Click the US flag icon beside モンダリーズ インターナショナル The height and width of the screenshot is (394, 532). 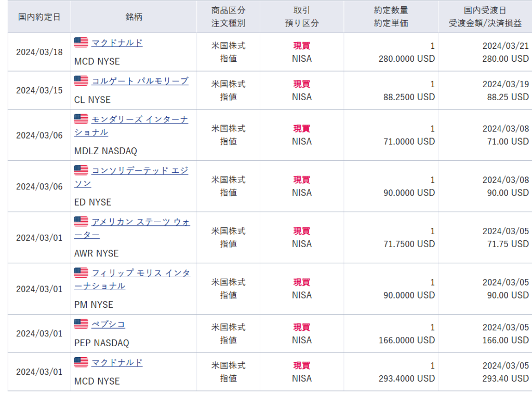pos(81,119)
